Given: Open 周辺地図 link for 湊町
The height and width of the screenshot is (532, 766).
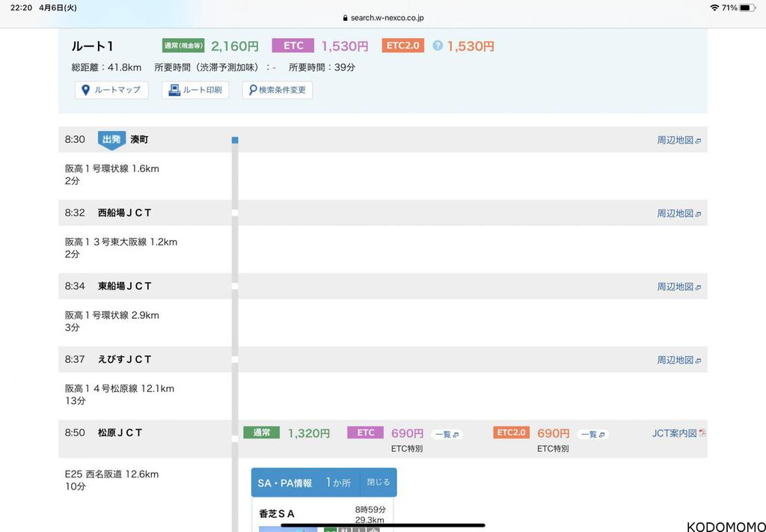Looking at the screenshot, I should pyautogui.click(x=678, y=140).
